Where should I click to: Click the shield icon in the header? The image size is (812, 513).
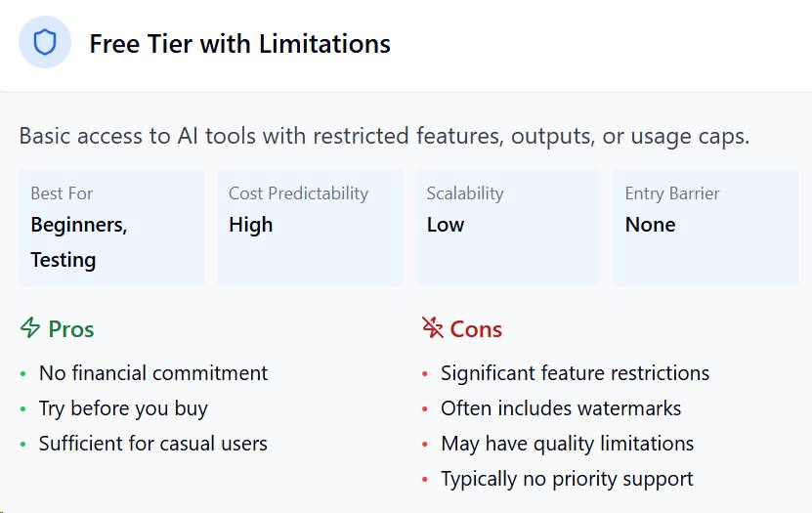(x=45, y=42)
